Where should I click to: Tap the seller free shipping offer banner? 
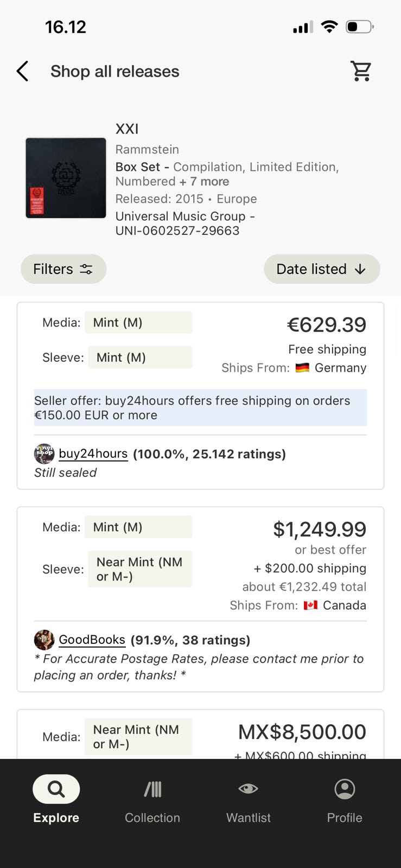pyautogui.click(x=200, y=408)
